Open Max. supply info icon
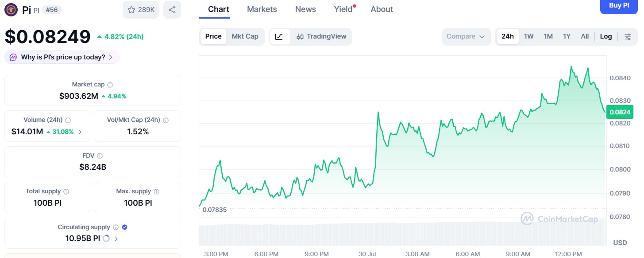Screen dimensions: 644x258 point(157,192)
